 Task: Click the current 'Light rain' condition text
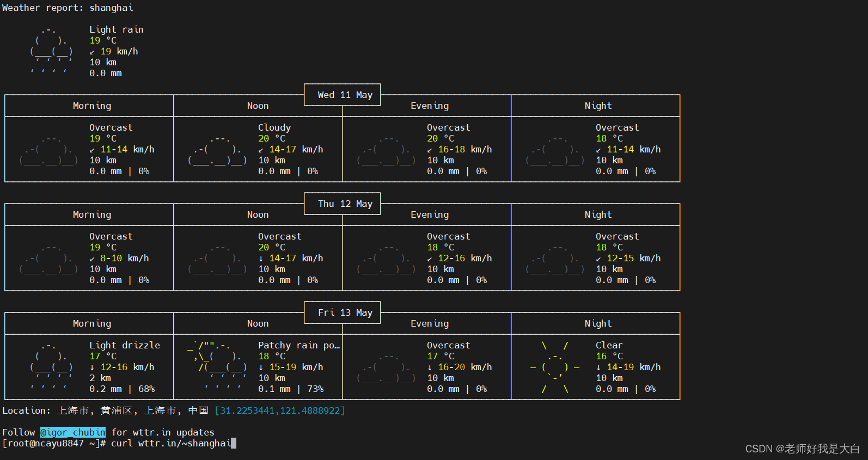click(x=117, y=29)
